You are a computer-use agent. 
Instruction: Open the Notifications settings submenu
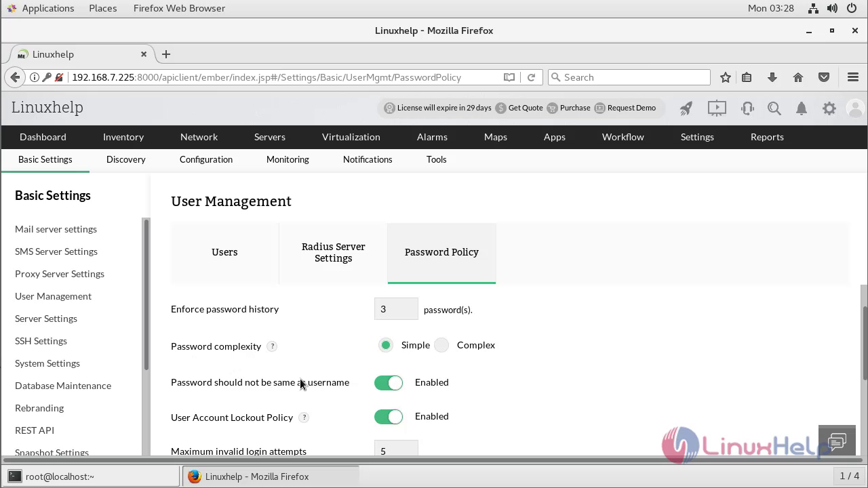pyautogui.click(x=368, y=159)
